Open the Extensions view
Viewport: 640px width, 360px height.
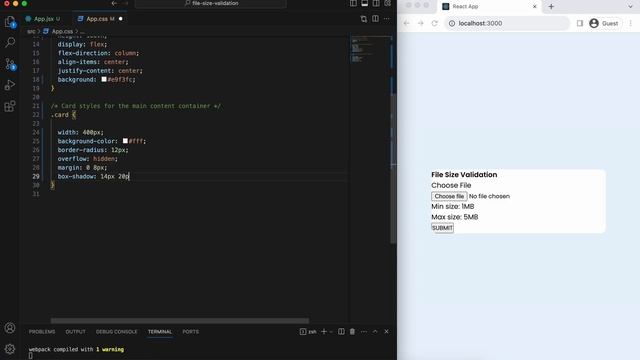pos(10,106)
